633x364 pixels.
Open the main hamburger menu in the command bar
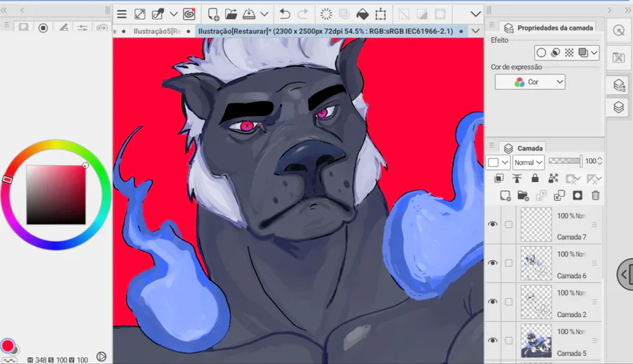pos(122,15)
